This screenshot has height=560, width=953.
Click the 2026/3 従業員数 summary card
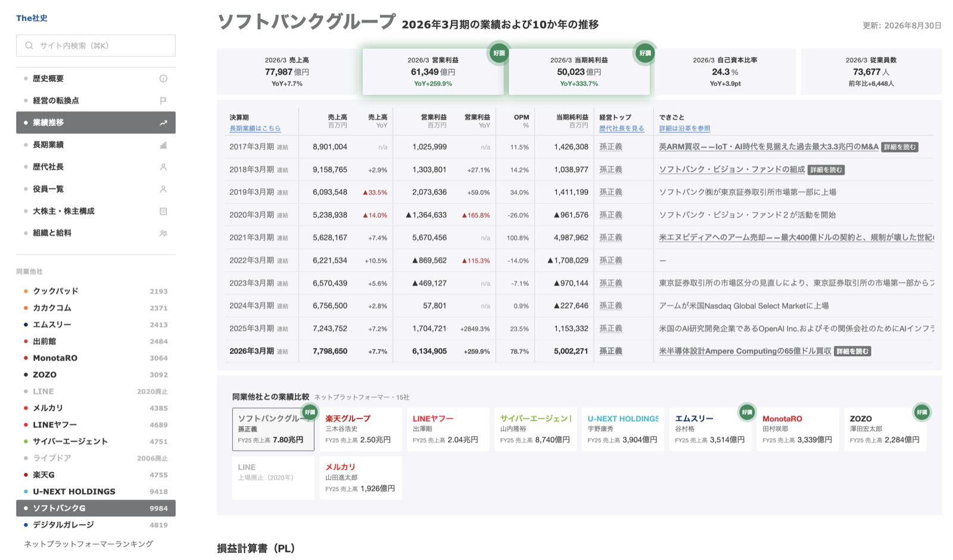(871, 71)
